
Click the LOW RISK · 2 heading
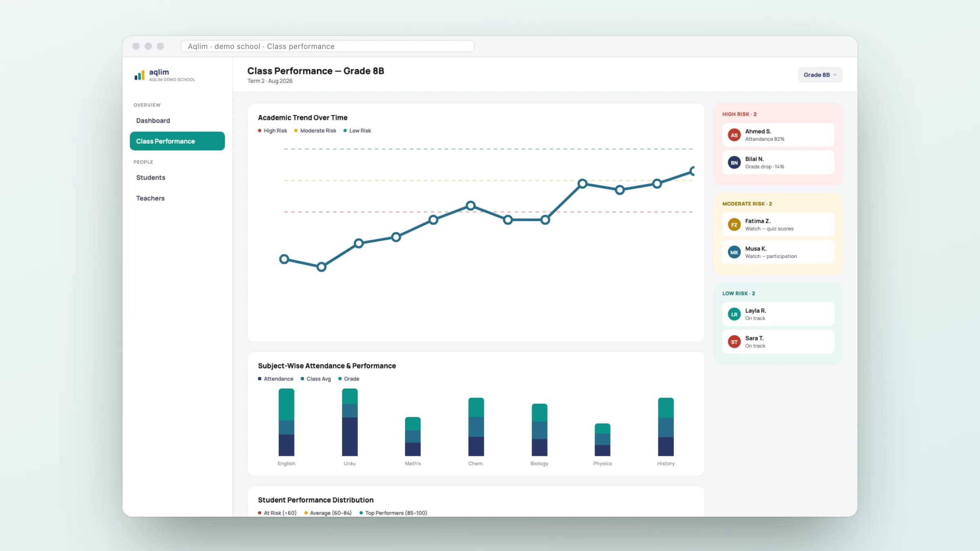739,293
